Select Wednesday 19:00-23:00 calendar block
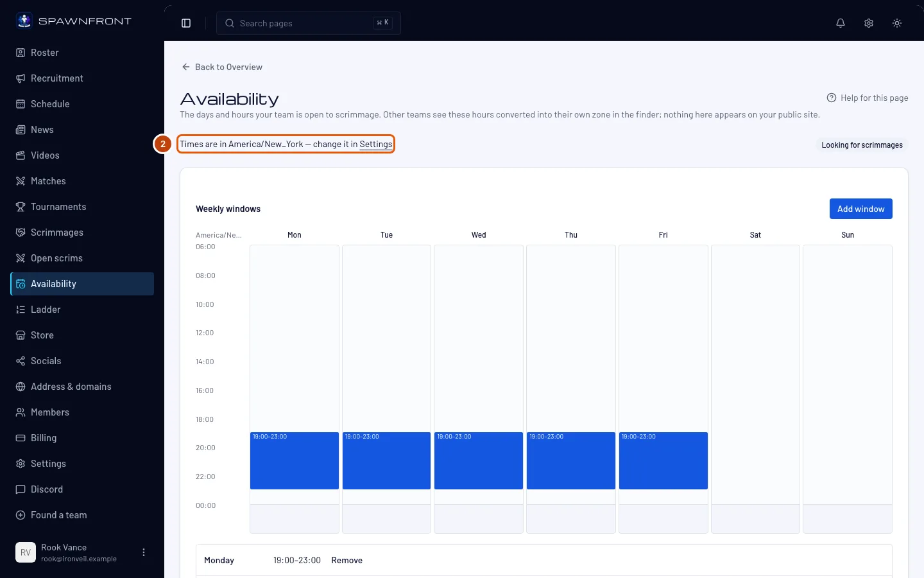This screenshot has height=578, width=924. (479, 460)
